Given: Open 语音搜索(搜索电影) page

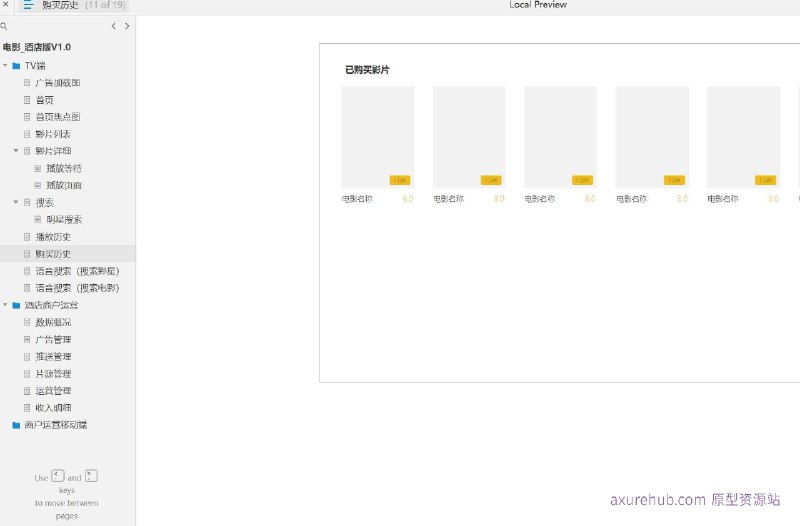Looking at the screenshot, I should (x=77, y=288).
